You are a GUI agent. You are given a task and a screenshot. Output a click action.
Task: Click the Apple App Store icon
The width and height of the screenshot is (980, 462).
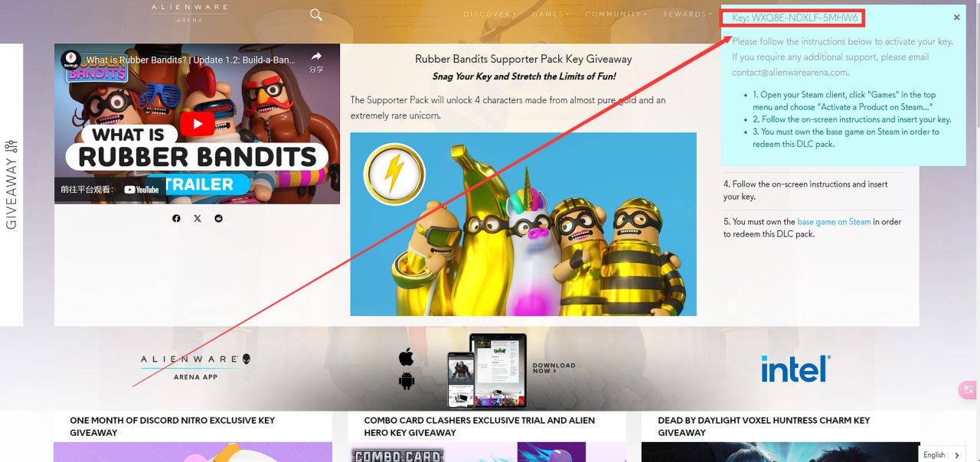pyautogui.click(x=407, y=357)
